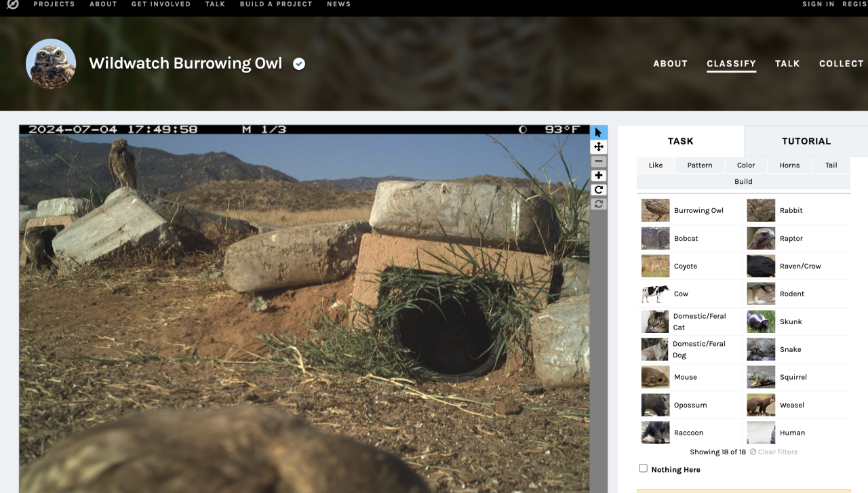868x493 pixels.
Task: Go to the project's Classify page
Action: [x=731, y=64]
